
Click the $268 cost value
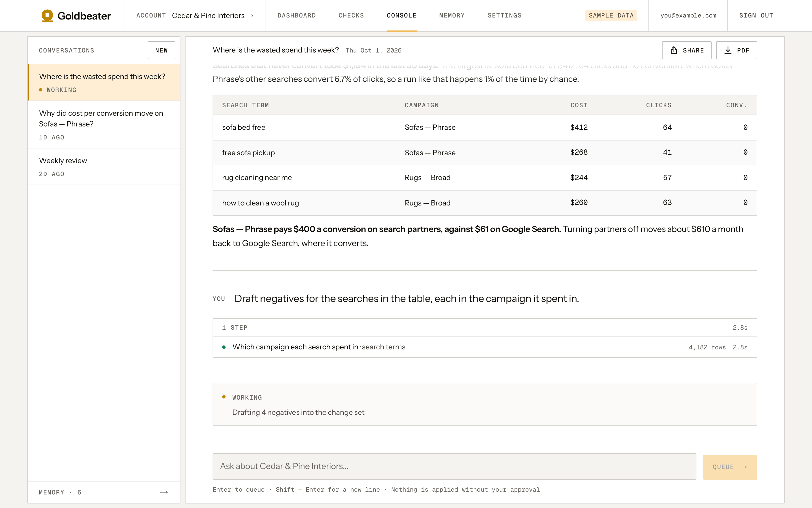coord(579,152)
